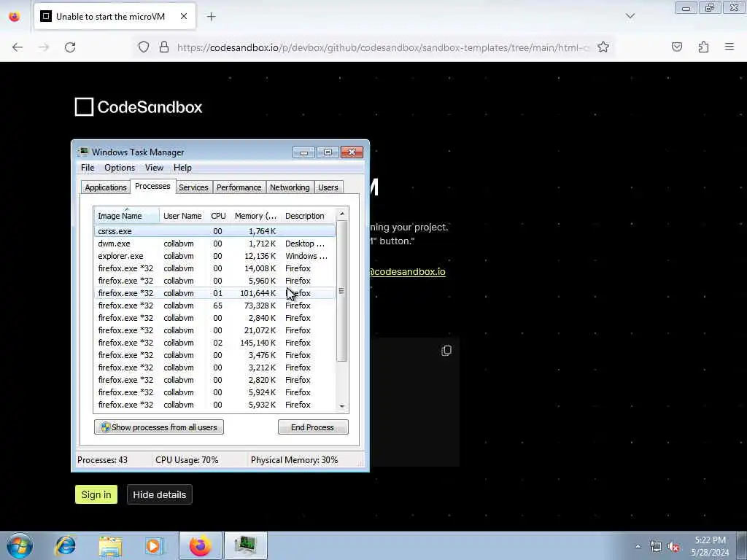Open Windows Explorer folder in taskbar
Image resolution: width=747 pixels, height=560 pixels.
[111, 545]
